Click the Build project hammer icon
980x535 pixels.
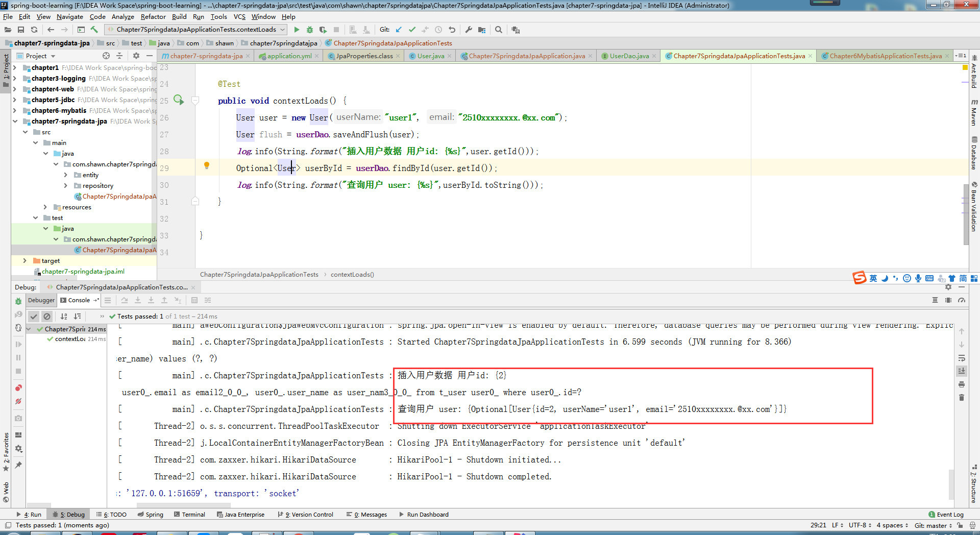coord(94,30)
